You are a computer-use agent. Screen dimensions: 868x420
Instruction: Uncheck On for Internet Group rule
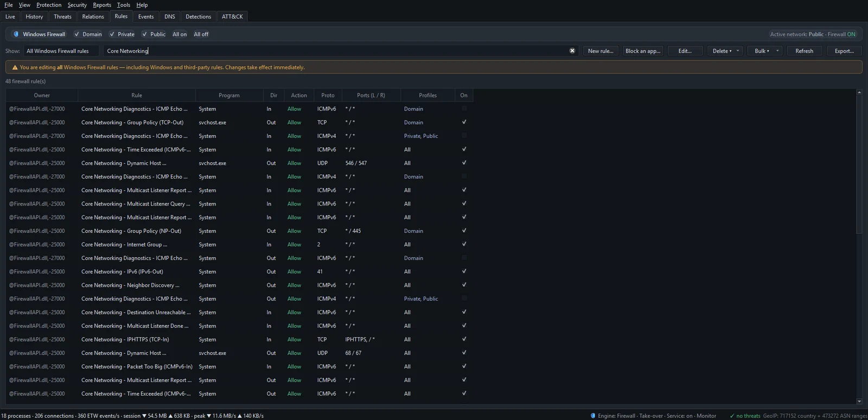click(x=464, y=244)
